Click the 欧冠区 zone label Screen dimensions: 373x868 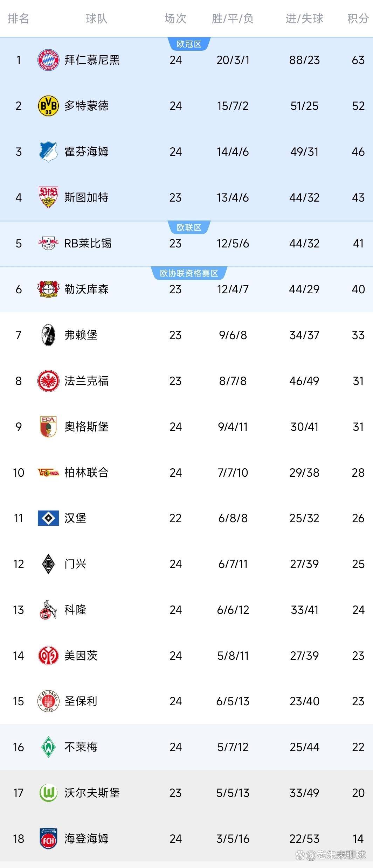pyautogui.click(x=189, y=44)
